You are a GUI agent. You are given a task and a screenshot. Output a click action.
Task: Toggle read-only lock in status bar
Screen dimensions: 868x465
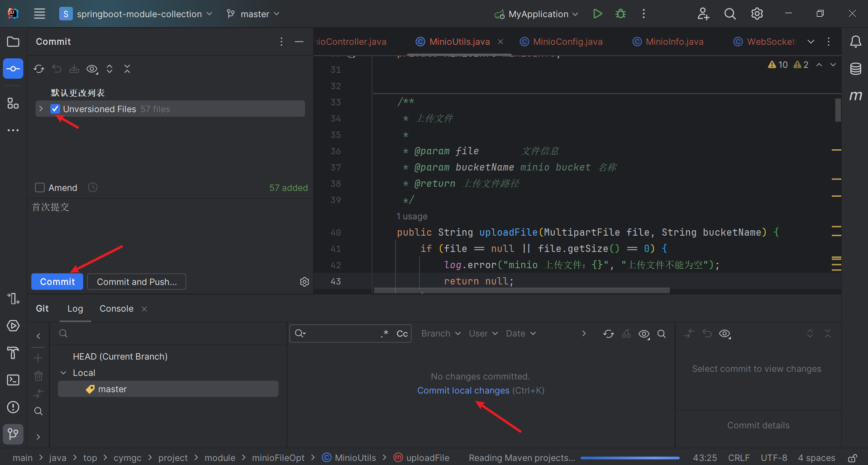853,458
